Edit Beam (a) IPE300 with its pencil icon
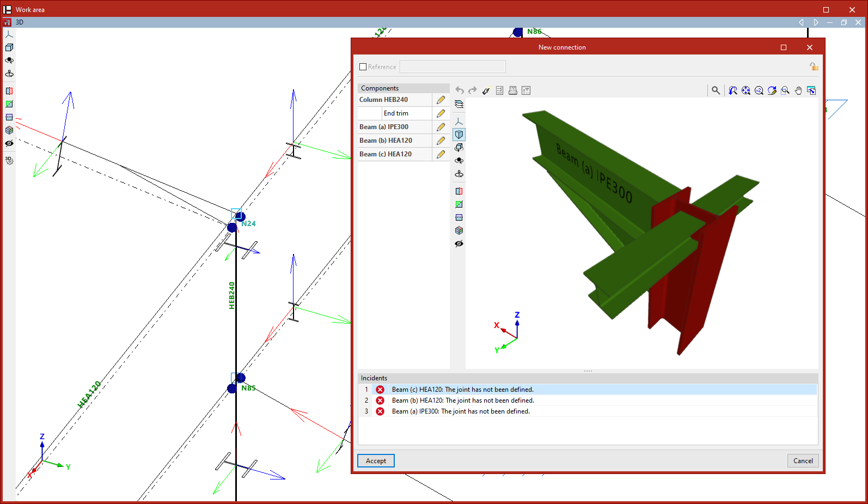This screenshot has width=868, height=504. 441,127
